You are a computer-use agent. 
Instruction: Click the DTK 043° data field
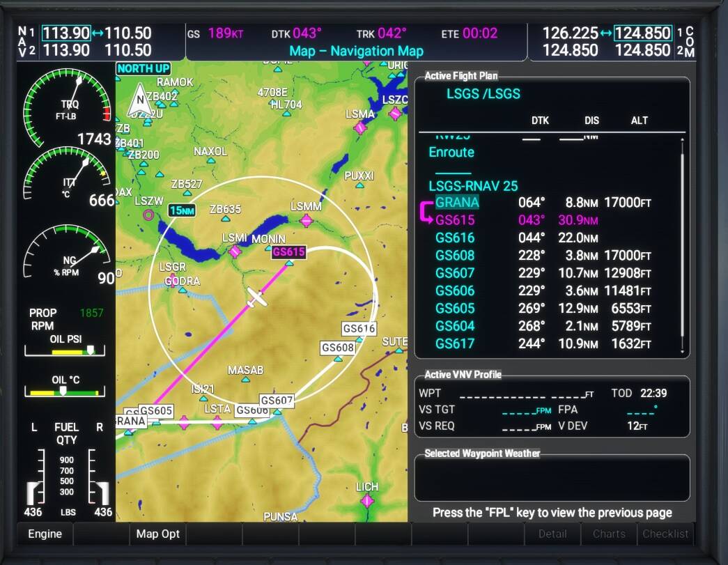[x=296, y=33]
